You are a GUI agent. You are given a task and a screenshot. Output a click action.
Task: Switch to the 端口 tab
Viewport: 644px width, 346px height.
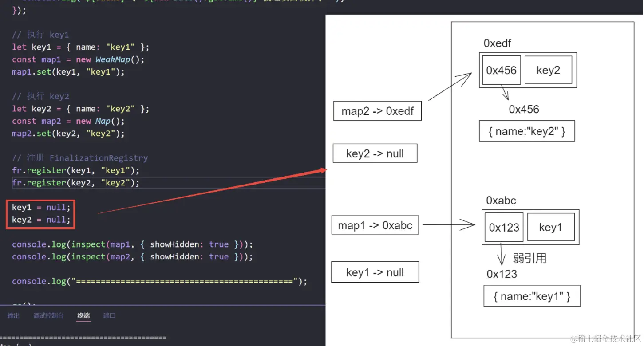[x=109, y=316]
